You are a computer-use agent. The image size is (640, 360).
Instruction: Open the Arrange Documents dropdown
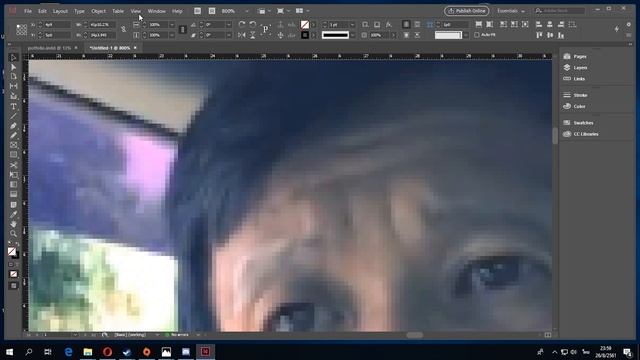(302, 11)
